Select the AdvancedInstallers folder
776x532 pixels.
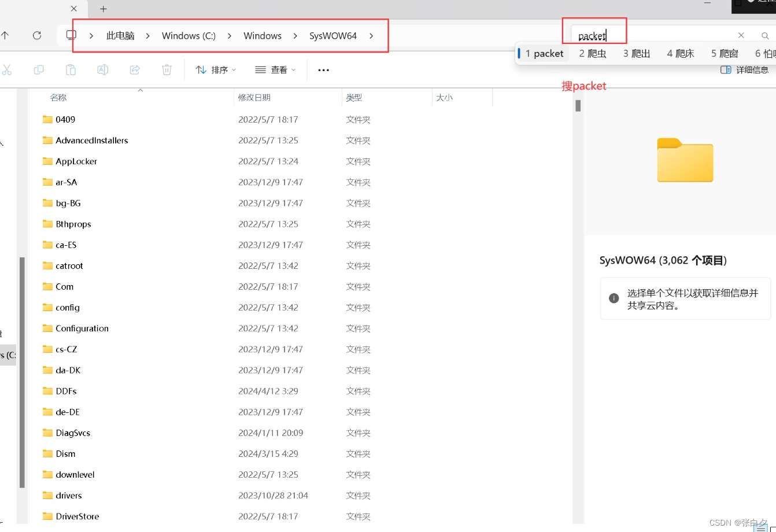pos(92,140)
